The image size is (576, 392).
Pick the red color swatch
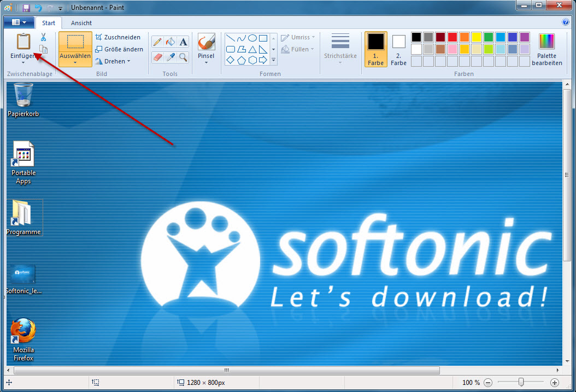tap(452, 37)
